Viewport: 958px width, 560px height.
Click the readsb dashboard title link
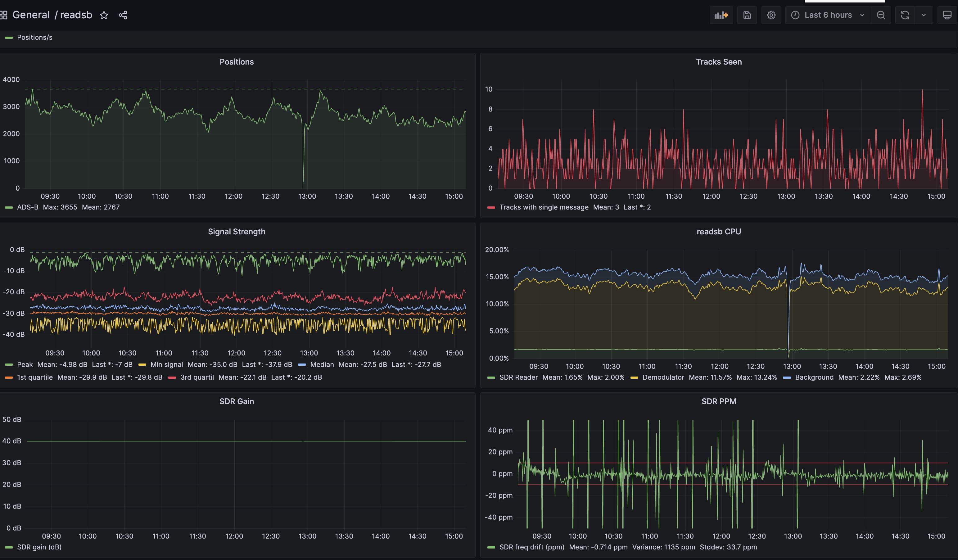click(x=76, y=15)
